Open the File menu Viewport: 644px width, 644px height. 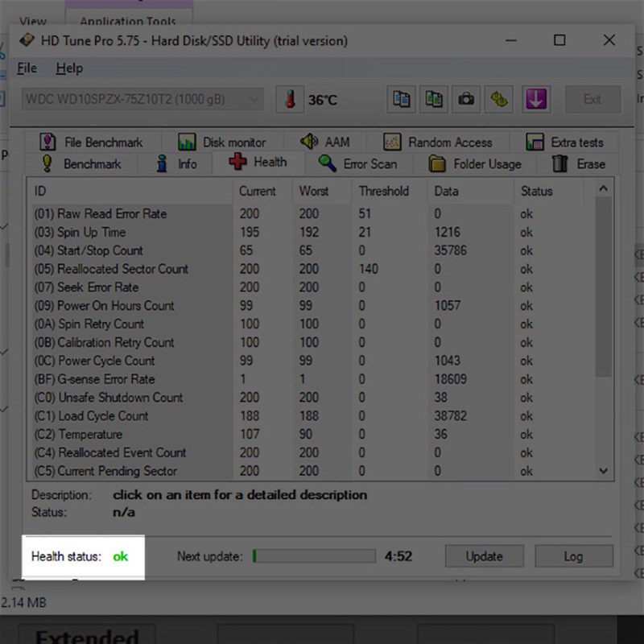pyautogui.click(x=27, y=68)
